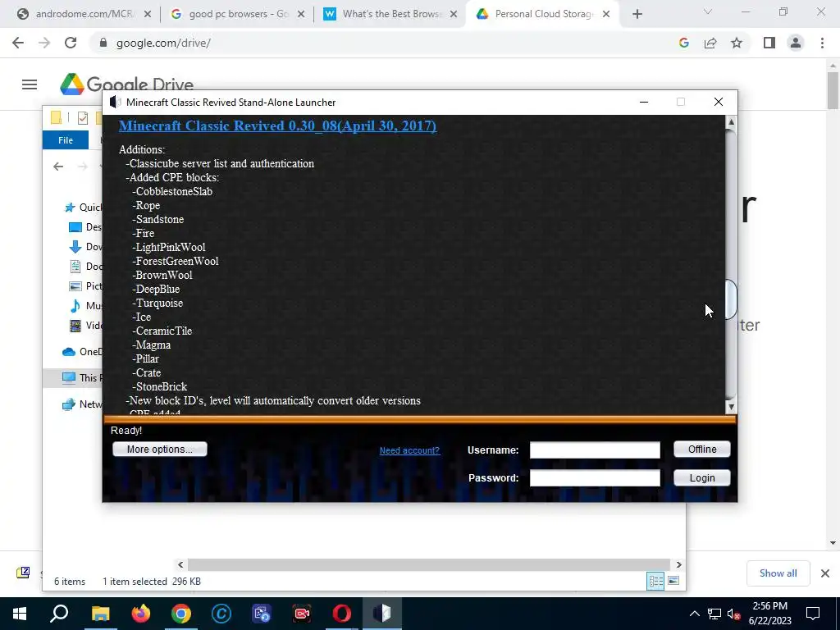Screen dimensions: 840x630
Task: Click the muted volume tray icon
Action: tap(733, 614)
